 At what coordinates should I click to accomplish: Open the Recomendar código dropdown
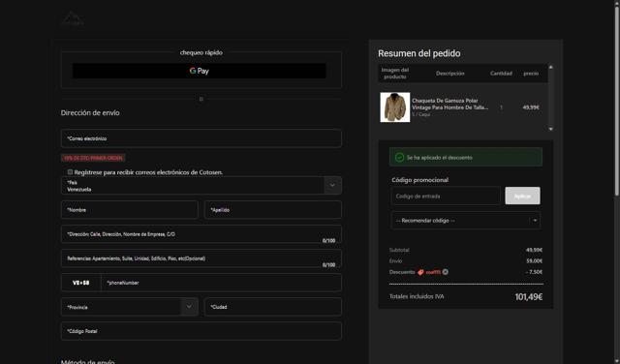click(x=466, y=221)
